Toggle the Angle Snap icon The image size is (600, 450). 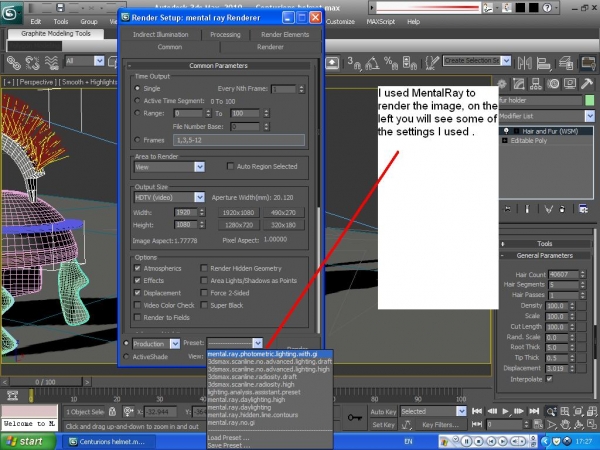tap(372, 63)
